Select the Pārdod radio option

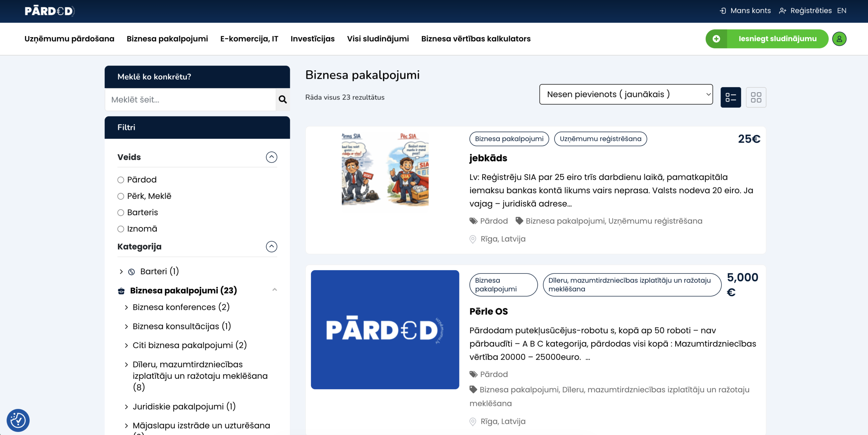pyautogui.click(x=121, y=180)
